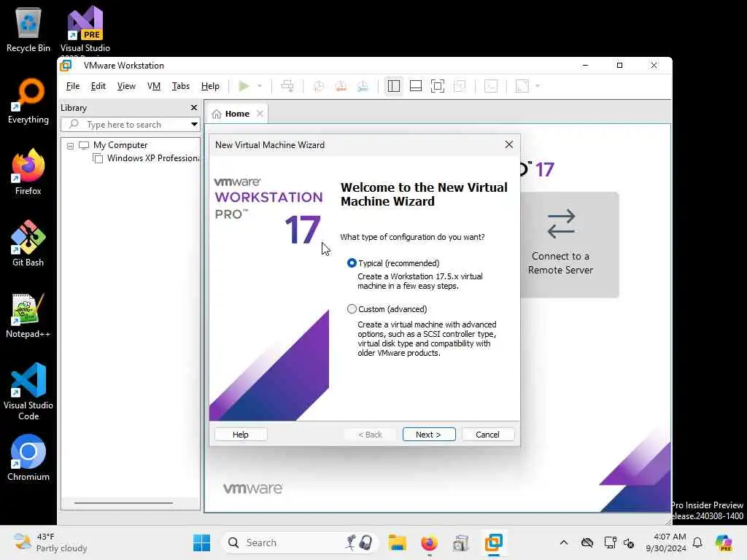
Task: Open the weather widget showing 43°F
Action: (50, 542)
